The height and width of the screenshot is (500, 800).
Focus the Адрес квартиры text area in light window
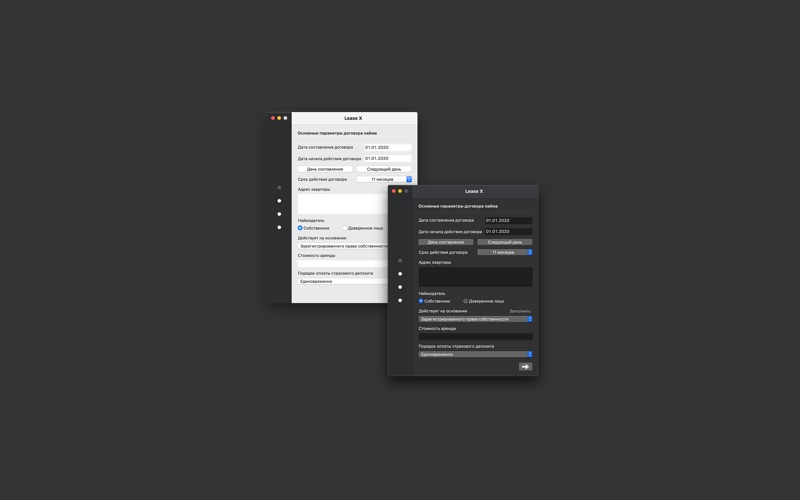[343, 204]
